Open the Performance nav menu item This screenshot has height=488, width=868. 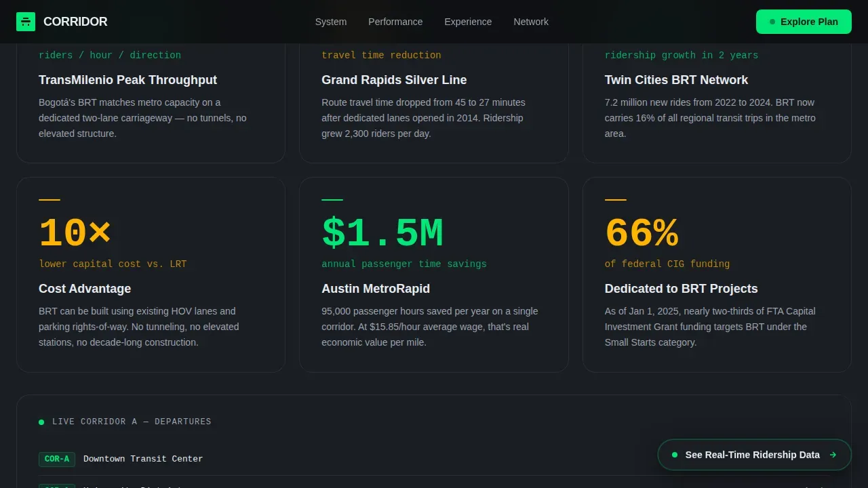tap(395, 22)
